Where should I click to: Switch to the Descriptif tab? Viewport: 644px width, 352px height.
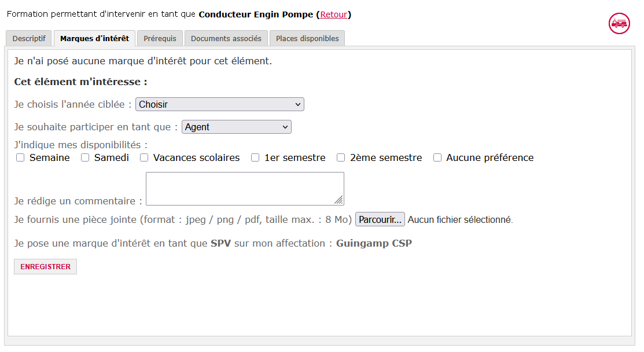tap(29, 38)
